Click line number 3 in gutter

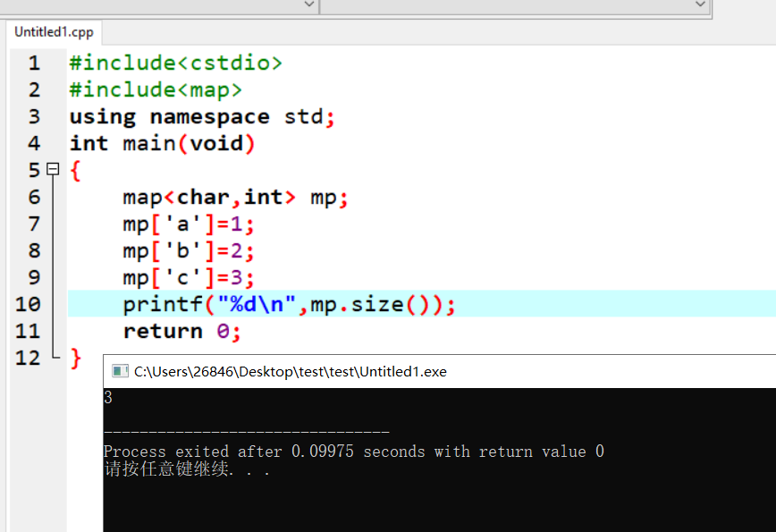34,116
